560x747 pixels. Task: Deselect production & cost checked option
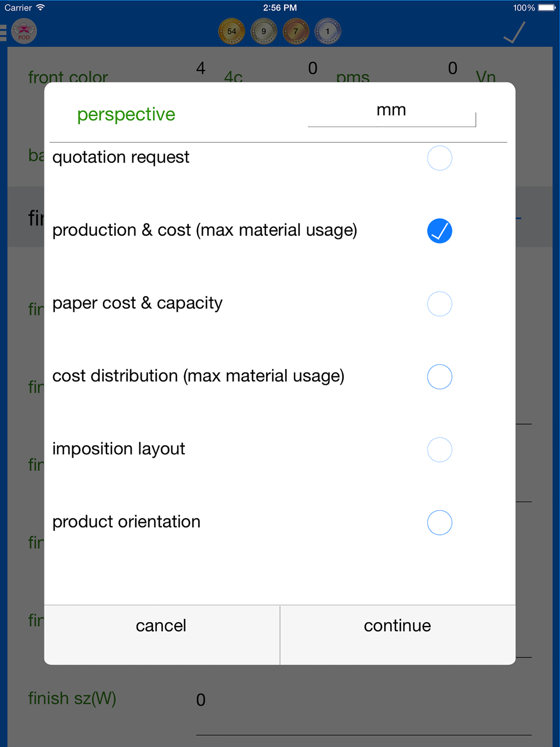440,231
